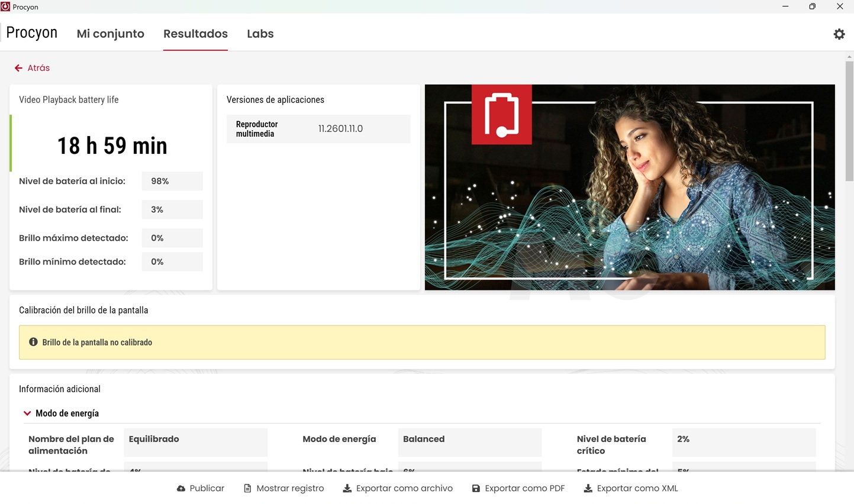The height and width of the screenshot is (504, 854).
Task: Click the Publicar button label
Action: click(207, 489)
